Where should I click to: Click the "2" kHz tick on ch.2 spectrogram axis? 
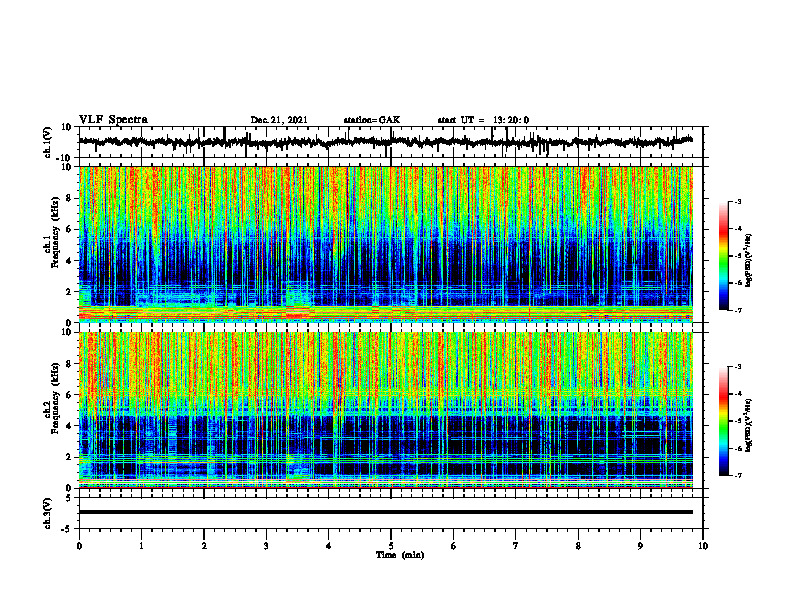69,457
